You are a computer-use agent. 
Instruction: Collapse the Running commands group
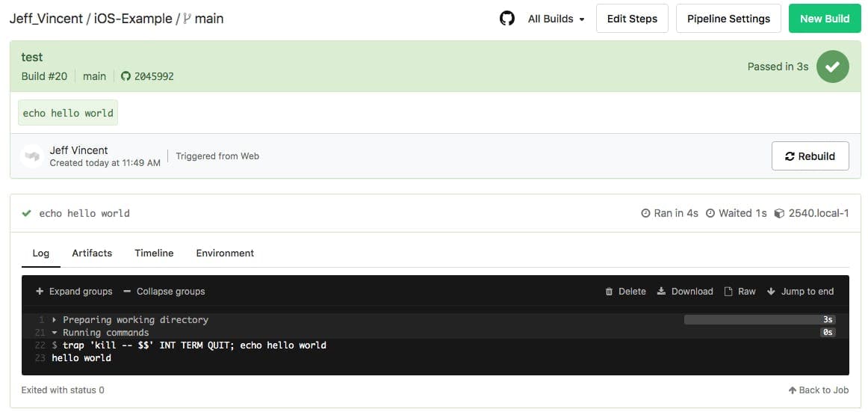[101, 333]
